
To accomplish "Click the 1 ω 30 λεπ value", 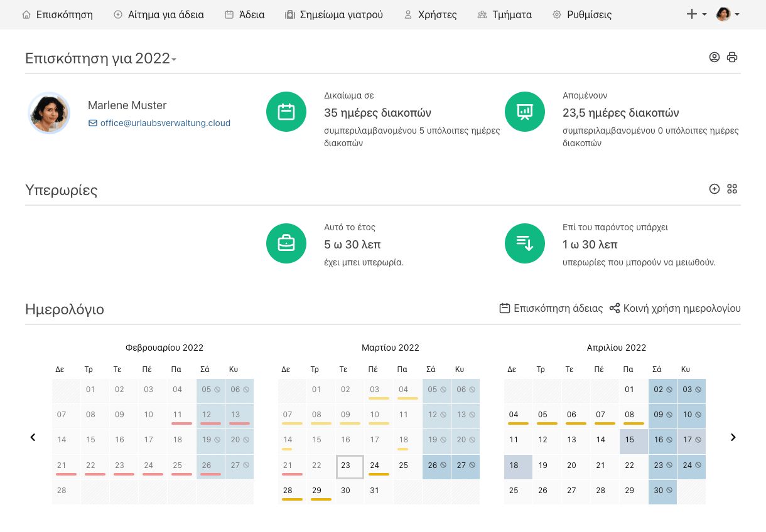I will 590,245.
